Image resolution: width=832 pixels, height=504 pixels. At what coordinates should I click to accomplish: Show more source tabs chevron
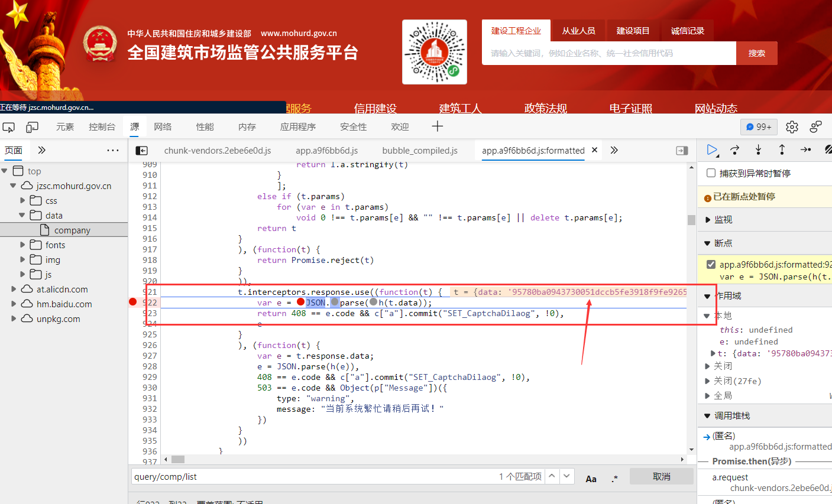tap(614, 150)
